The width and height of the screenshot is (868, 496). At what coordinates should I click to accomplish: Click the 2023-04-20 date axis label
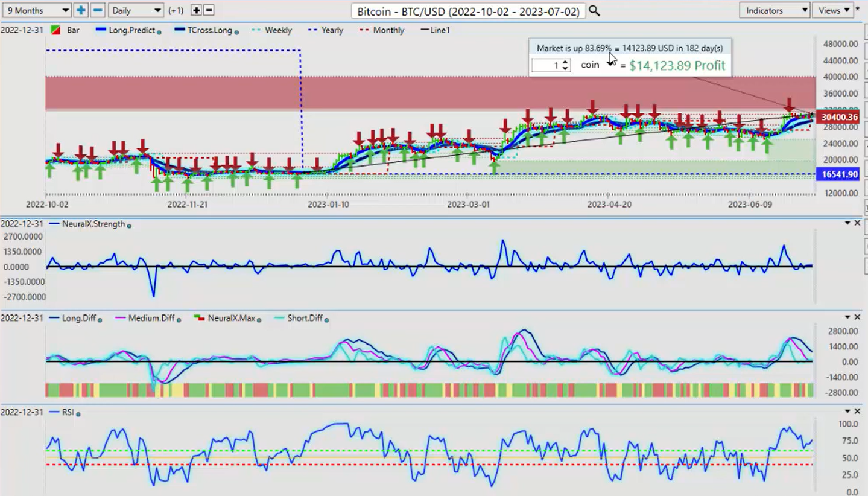click(609, 205)
